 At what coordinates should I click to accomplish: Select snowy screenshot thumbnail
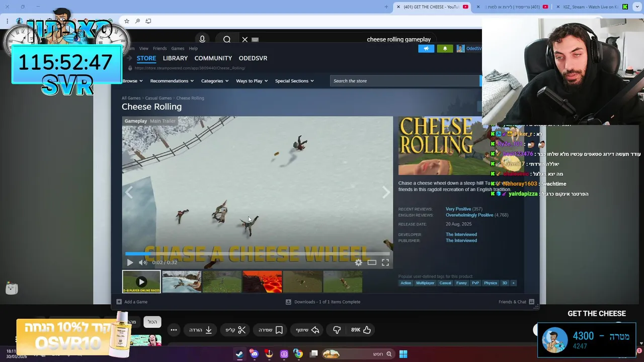click(182, 282)
